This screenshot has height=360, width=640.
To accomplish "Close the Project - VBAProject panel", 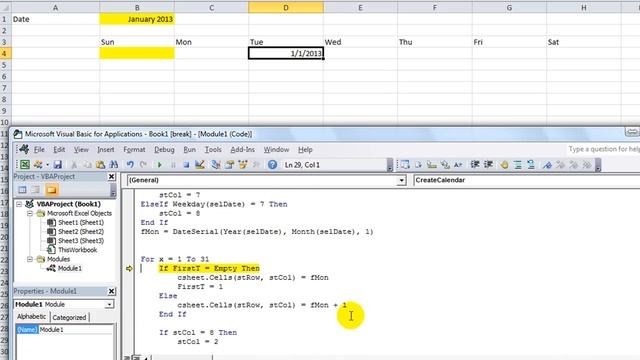I will pos(111,176).
